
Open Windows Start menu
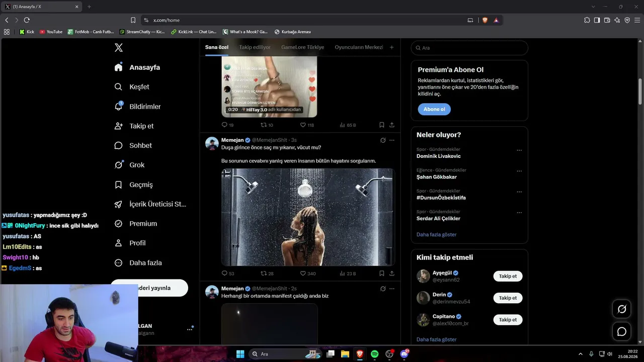click(x=240, y=354)
